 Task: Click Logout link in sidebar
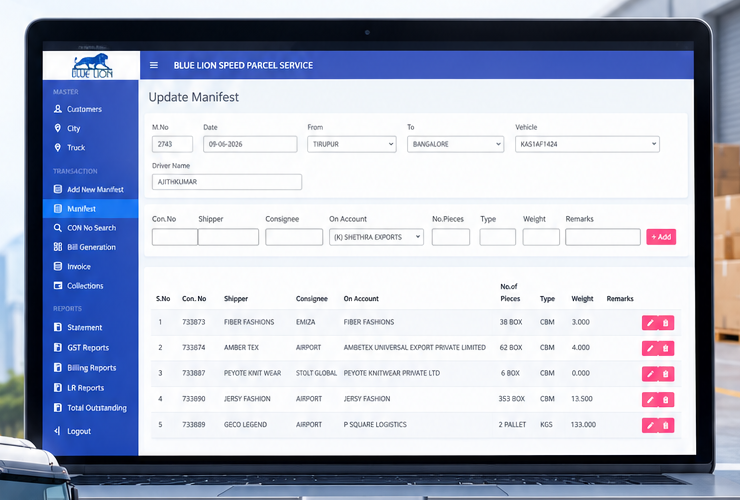(79, 431)
